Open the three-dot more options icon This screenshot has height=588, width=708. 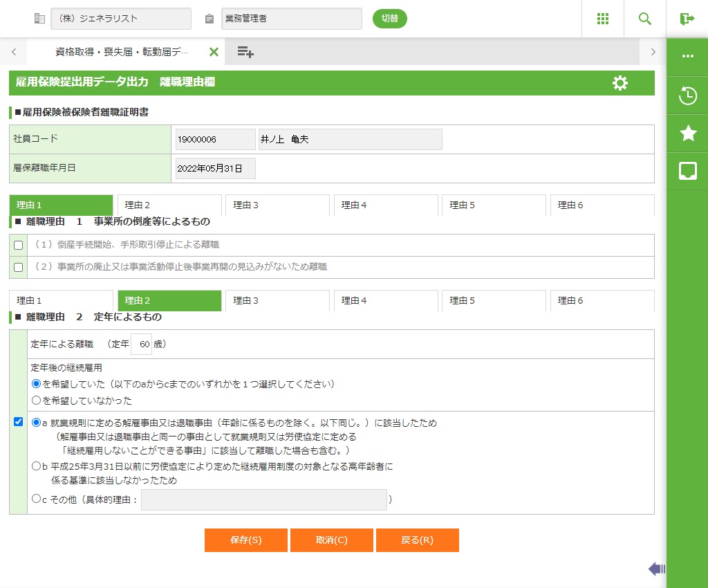pyautogui.click(x=687, y=56)
